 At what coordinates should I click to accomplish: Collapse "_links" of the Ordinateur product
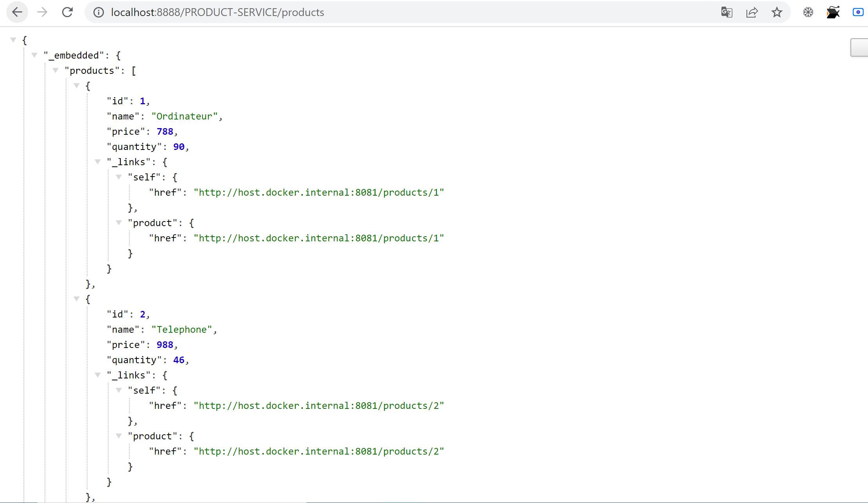coord(98,162)
